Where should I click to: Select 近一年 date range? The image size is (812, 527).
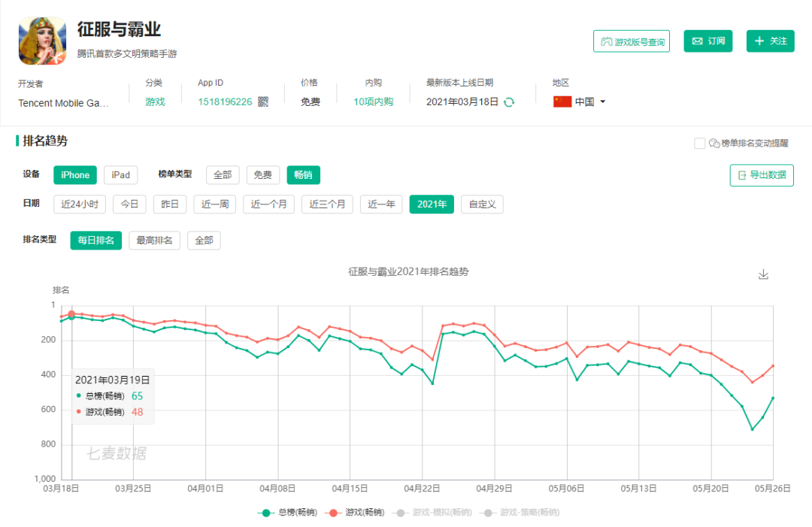point(381,204)
